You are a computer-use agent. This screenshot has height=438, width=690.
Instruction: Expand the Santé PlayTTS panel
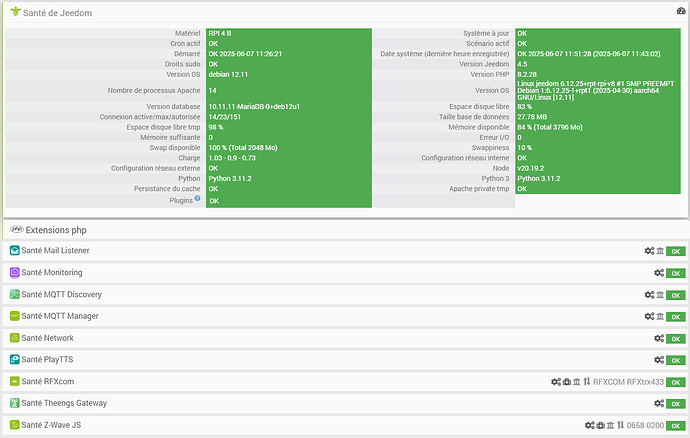47,360
